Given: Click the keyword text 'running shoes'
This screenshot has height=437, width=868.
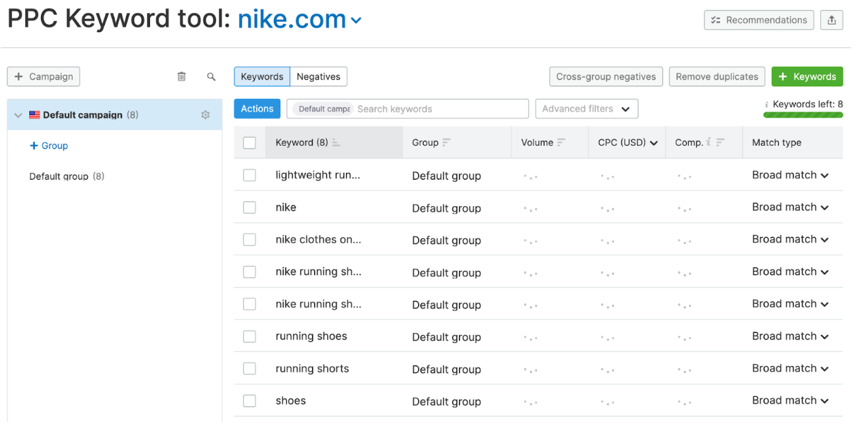Looking at the screenshot, I should 311,336.
